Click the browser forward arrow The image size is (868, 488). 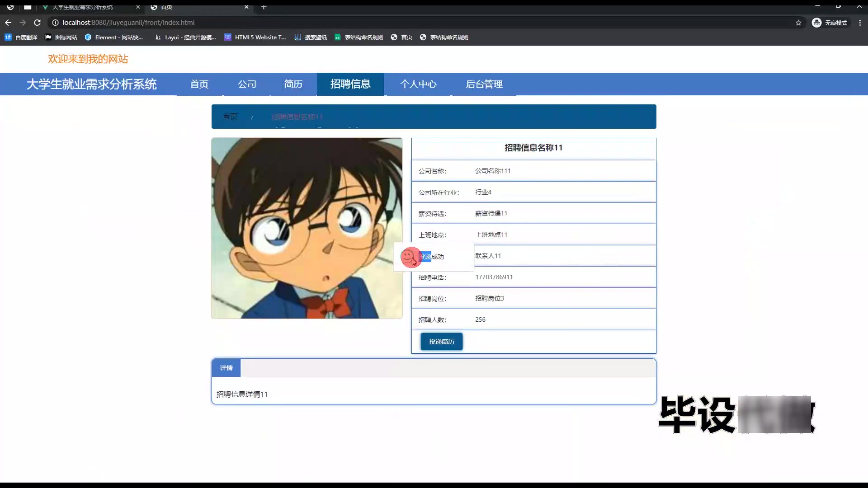pos(23,23)
